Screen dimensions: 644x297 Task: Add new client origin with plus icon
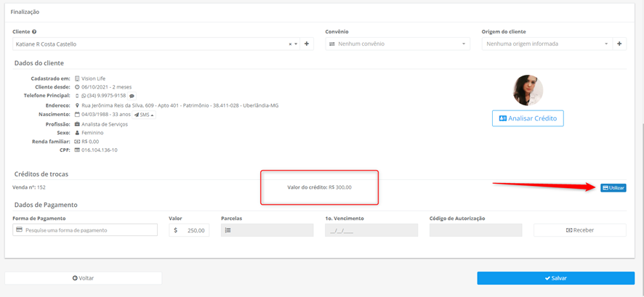[619, 44]
